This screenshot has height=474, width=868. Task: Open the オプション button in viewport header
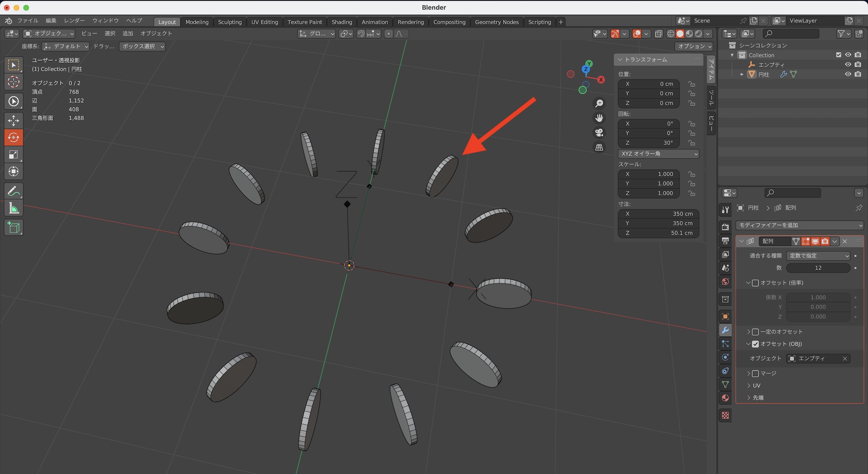click(694, 46)
